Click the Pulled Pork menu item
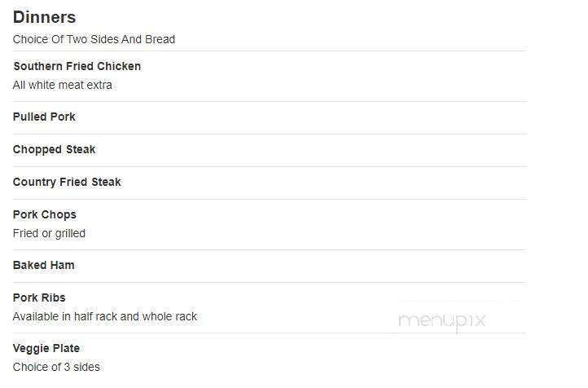Screen dimensions: 588x388 [x=44, y=117]
